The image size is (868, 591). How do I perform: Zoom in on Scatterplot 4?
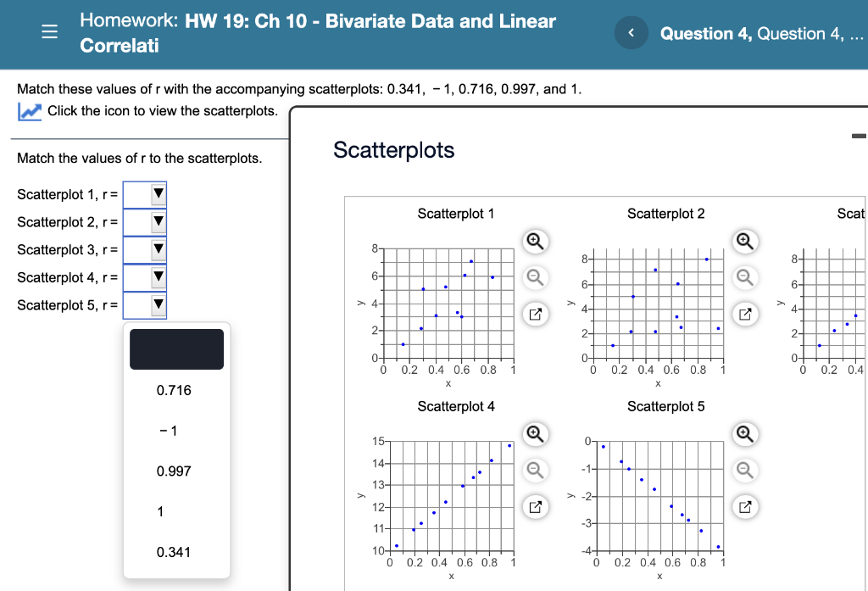[x=534, y=434]
